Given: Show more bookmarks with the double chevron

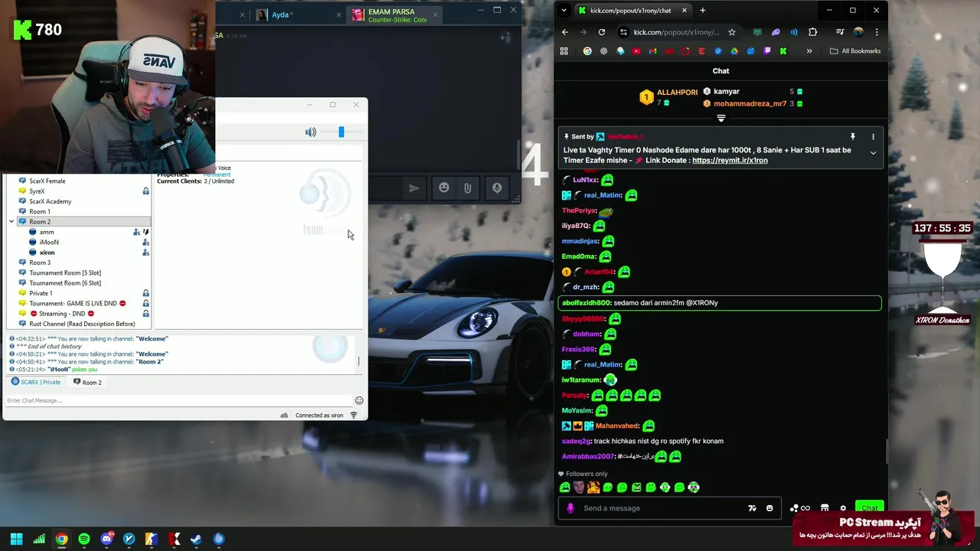Looking at the screenshot, I should pos(809,51).
